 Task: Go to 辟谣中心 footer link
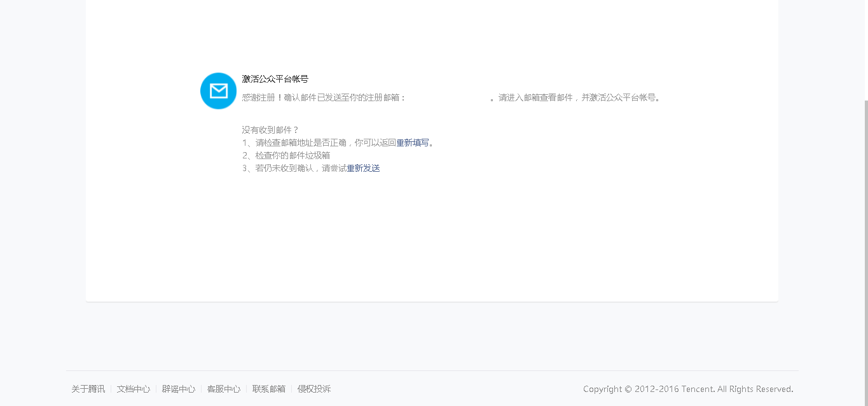pos(178,389)
